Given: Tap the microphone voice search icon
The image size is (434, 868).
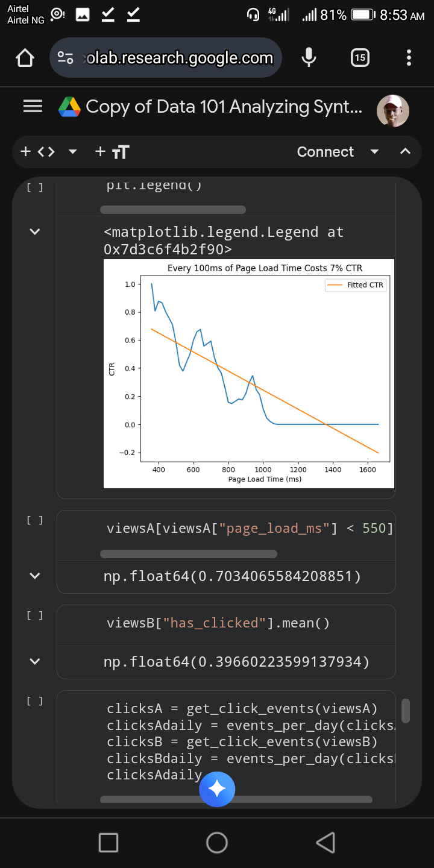Looking at the screenshot, I should tap(309, 58).
